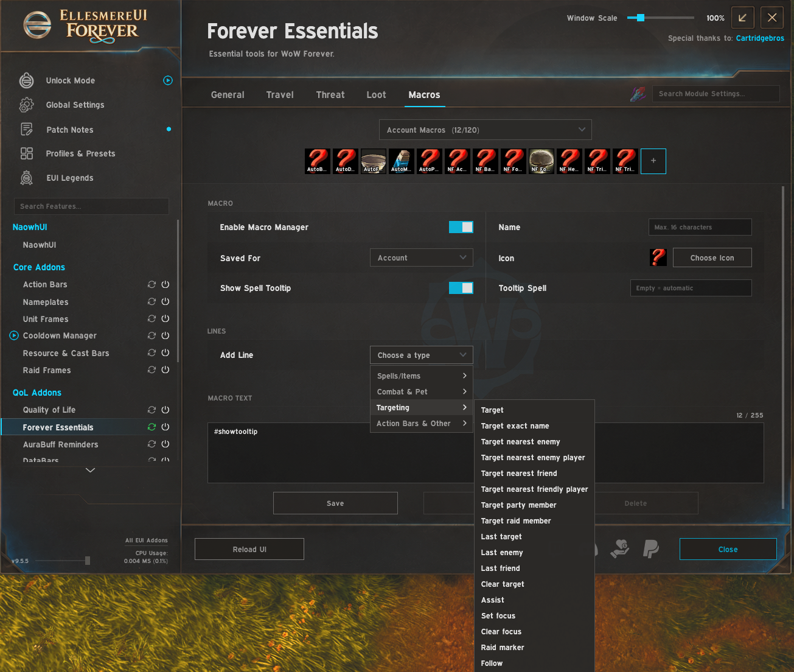
Task: Select the AutoB... macro icon
Action: coord(317,161)
